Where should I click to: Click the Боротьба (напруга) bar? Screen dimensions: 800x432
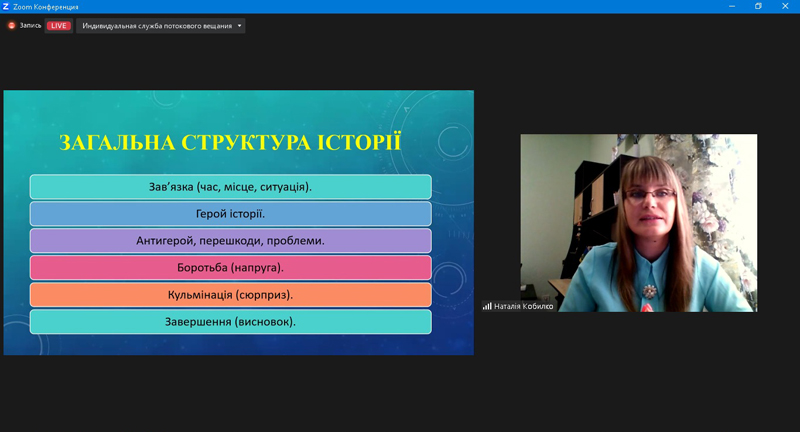click(231, 268)
